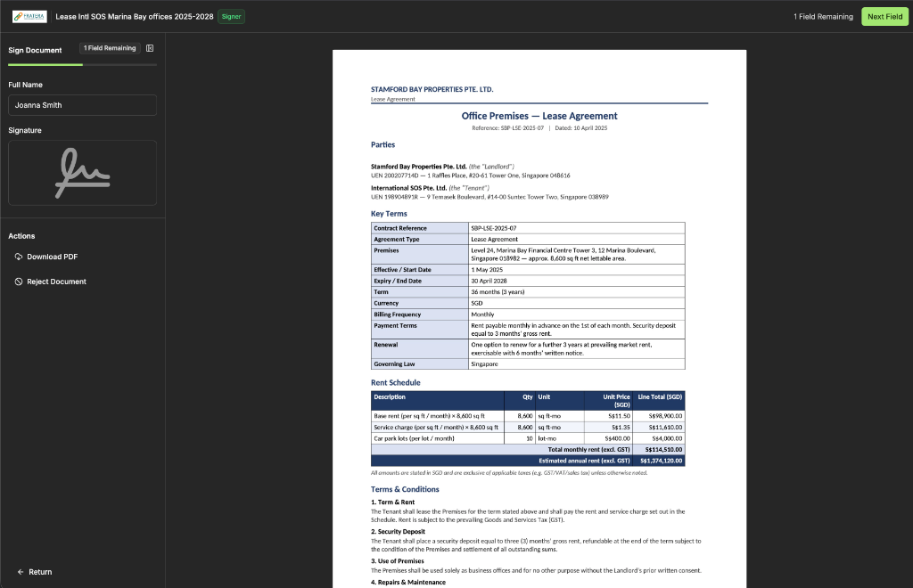Click the document title in the header
The width and height of the screenshot is (913, 588).
[x=135, y=16]
